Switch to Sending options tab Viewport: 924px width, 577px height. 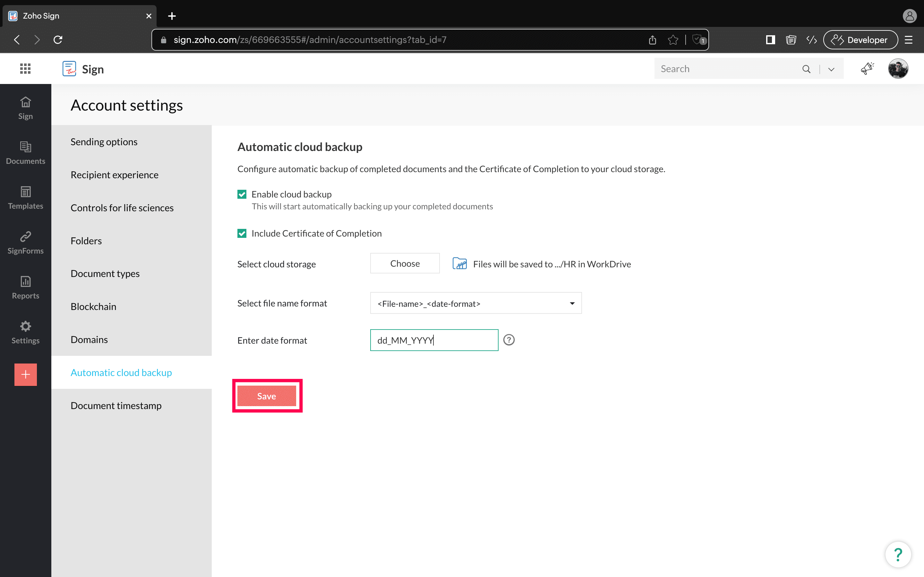pos(104,142)
